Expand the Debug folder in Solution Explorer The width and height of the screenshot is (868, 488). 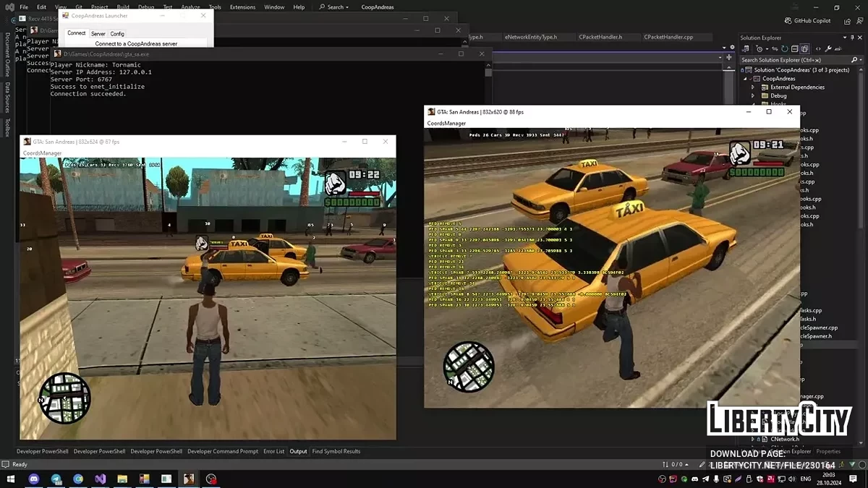coord(753,96)
